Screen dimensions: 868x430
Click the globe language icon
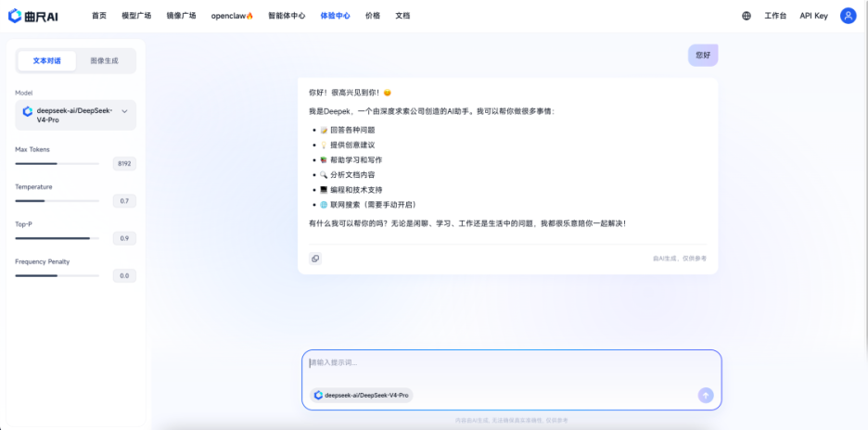747,16
